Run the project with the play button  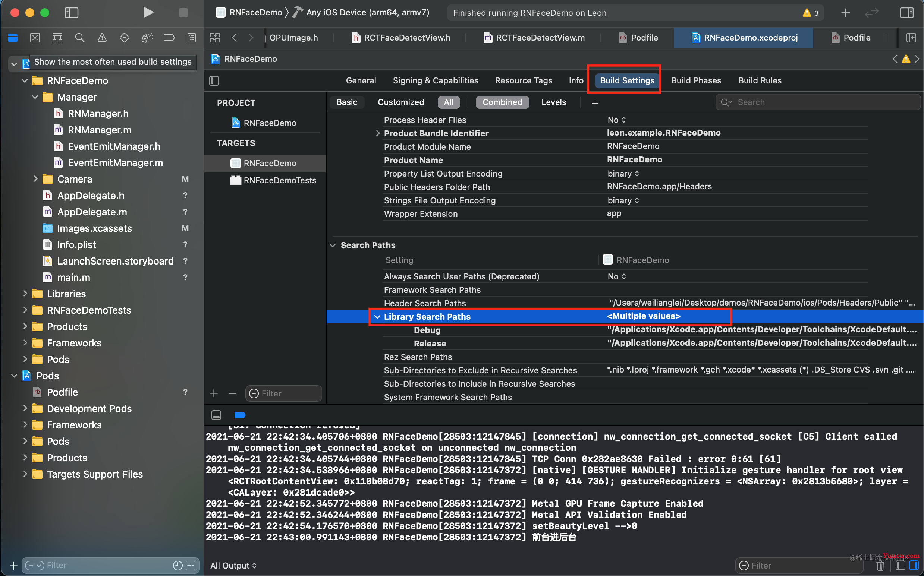tap(148, 13)
